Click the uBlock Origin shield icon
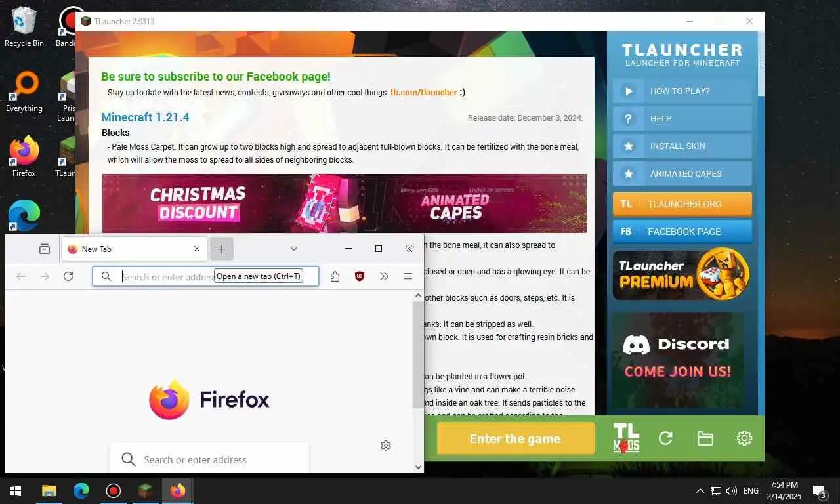840x504 pixels. point(359,276)
